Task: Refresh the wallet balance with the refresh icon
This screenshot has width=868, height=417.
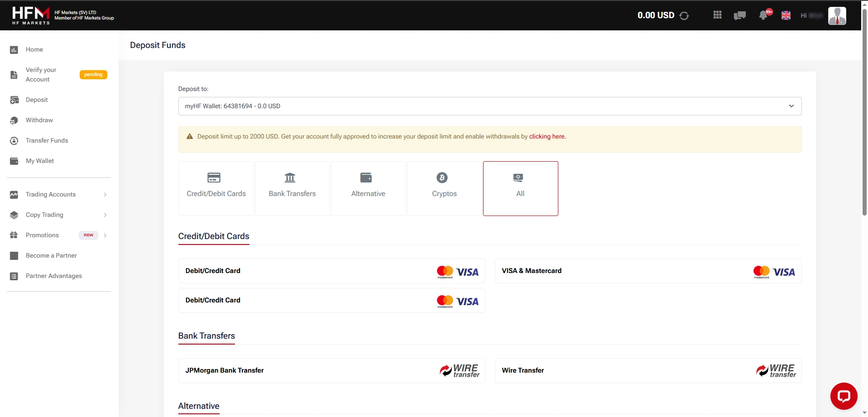Action: click(x=684, y=15)
